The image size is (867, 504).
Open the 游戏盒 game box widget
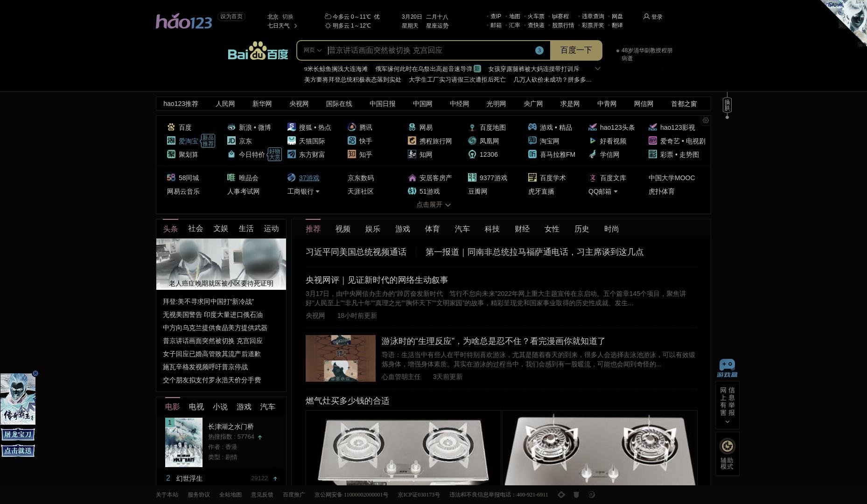[727, 368]
